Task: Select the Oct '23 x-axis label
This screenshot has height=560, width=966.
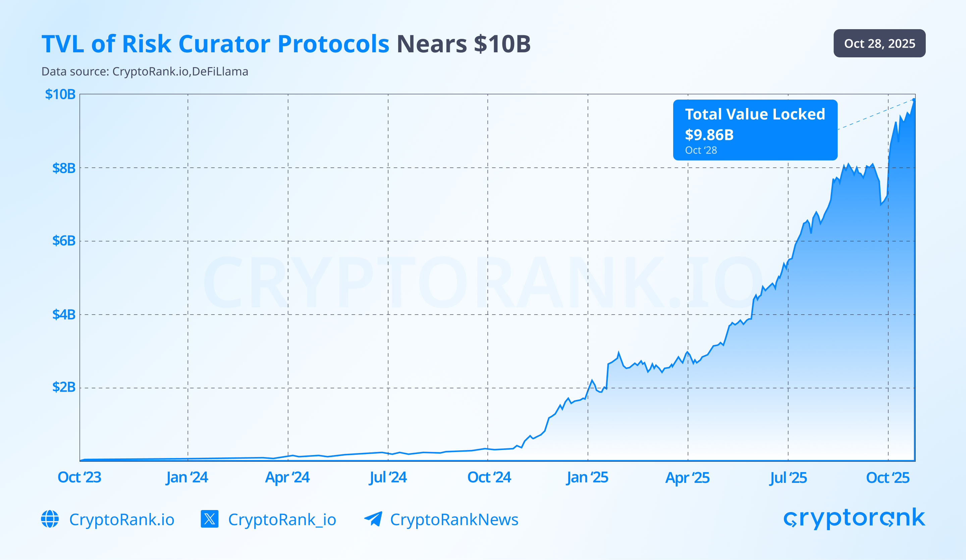Action: point(79,478)
